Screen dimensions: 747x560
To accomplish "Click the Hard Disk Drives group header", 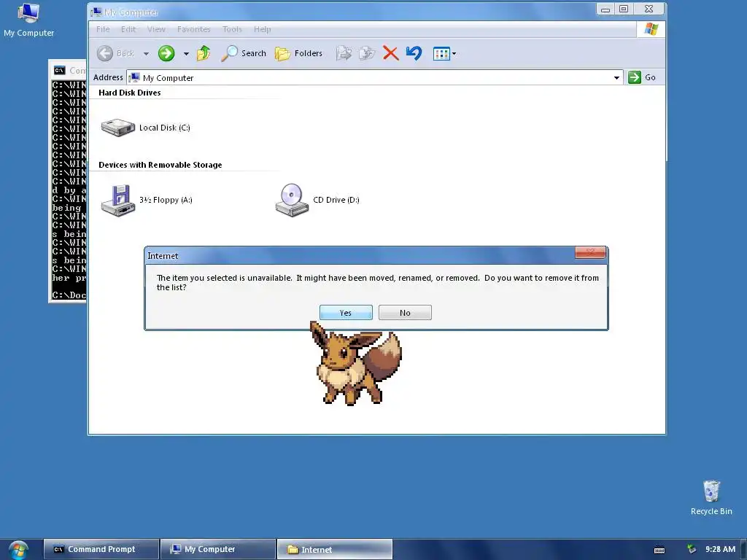I will [x=130, y=93].
